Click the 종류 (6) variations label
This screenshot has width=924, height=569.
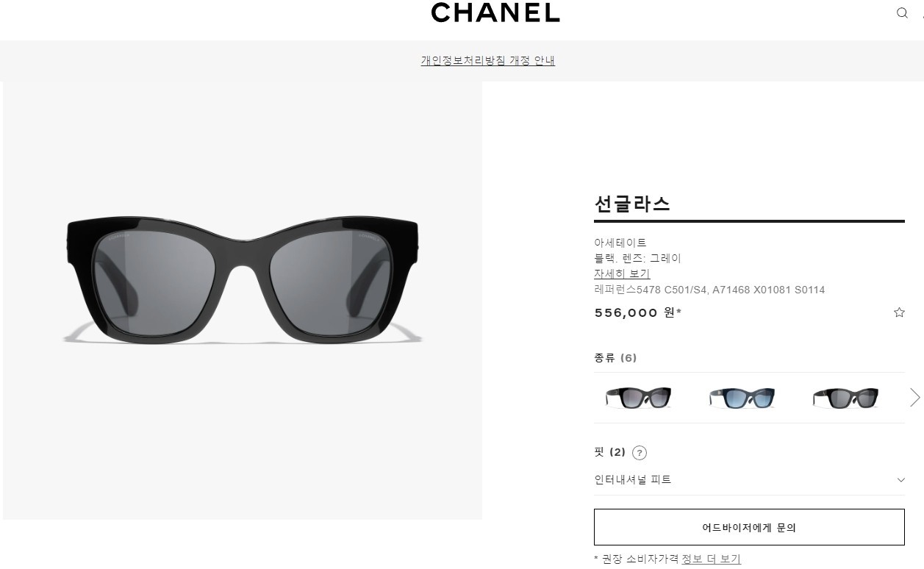(615, 358)
